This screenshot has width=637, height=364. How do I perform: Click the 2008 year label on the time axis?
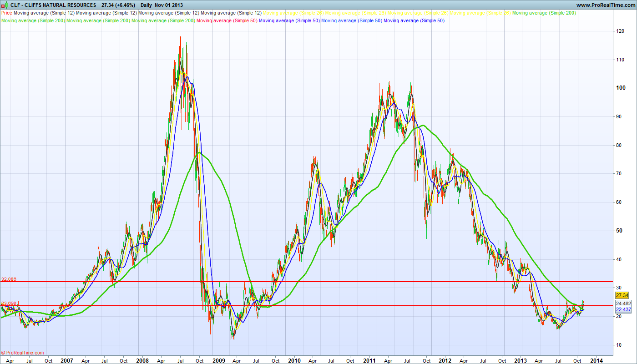[142, 360]
